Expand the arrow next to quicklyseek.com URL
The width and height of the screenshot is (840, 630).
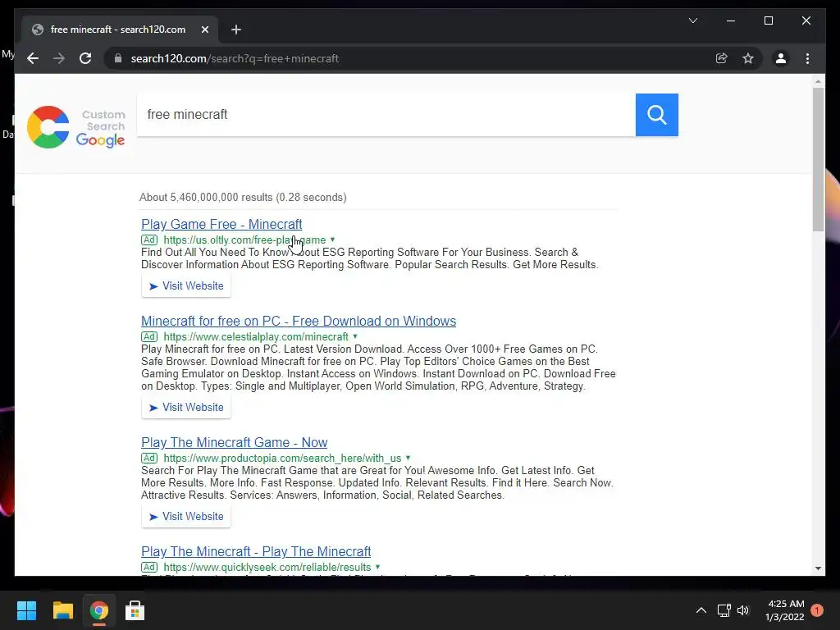(377, 567)
